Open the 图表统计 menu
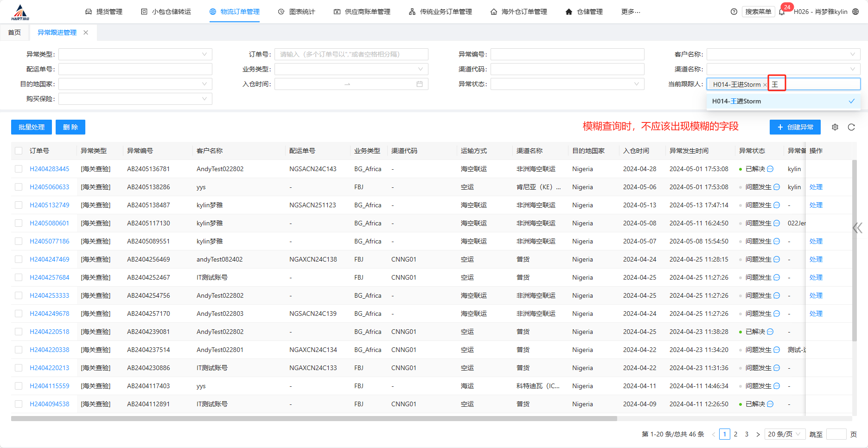 297,12
